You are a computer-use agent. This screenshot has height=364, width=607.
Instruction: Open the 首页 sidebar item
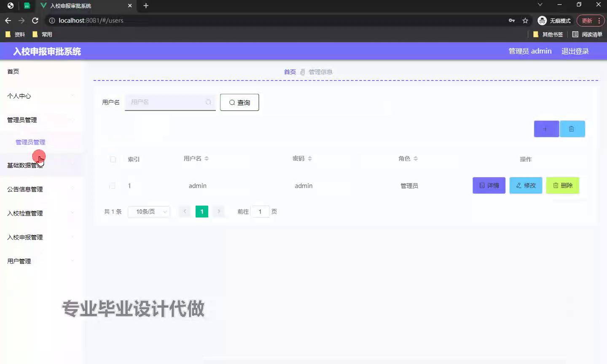(13, 72)
